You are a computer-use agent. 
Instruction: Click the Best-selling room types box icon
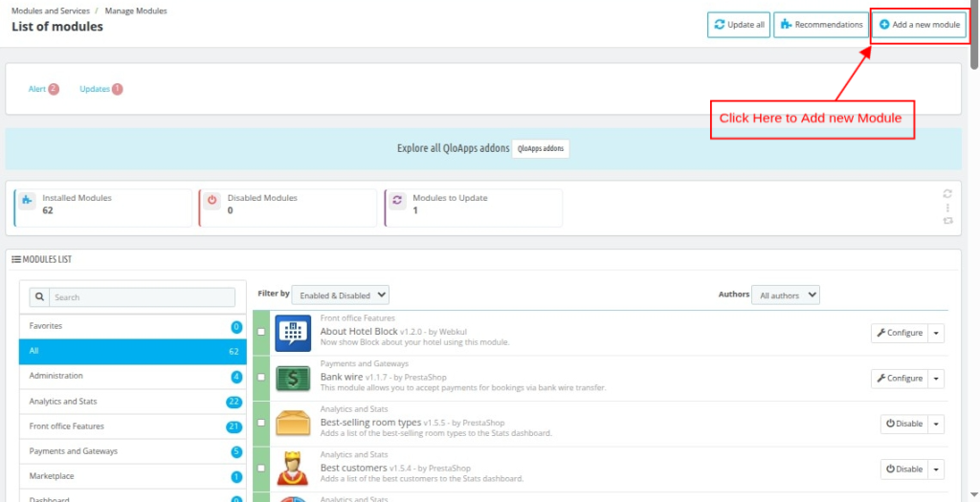[292, 424]
